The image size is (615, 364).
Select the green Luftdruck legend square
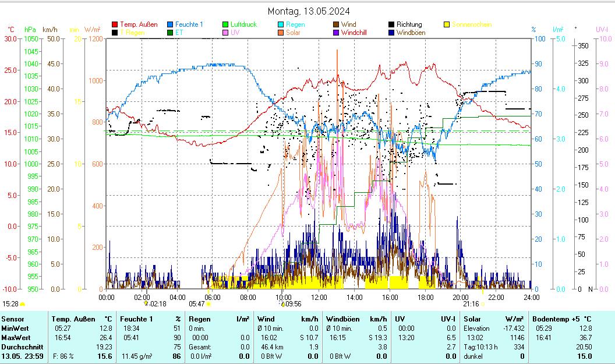pos(225,24)
